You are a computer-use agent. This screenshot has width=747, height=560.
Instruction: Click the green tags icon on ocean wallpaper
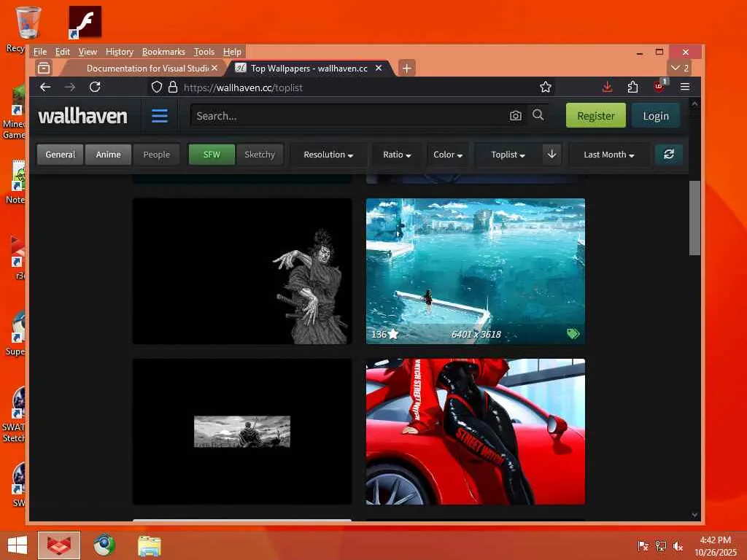(573, 334)
